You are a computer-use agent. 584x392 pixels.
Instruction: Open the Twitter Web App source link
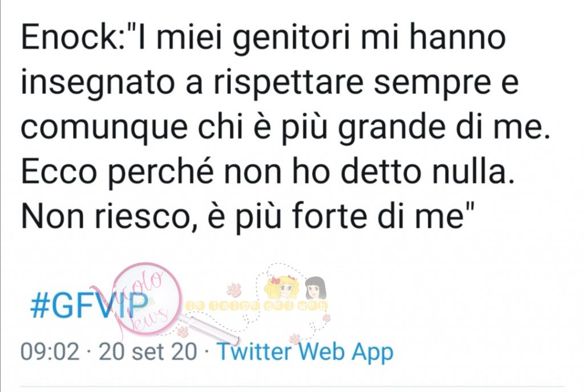(305, 352)
